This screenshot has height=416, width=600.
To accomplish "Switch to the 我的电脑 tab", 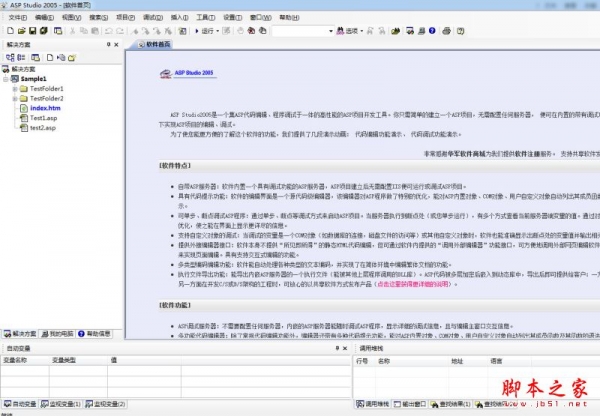I will [x=57, y=334].
